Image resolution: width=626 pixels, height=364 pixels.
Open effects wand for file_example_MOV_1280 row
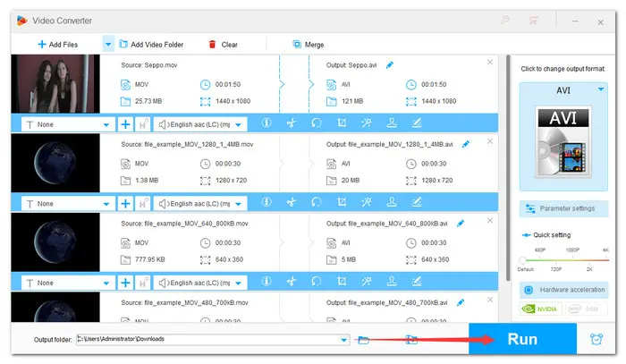click(367, 202)
